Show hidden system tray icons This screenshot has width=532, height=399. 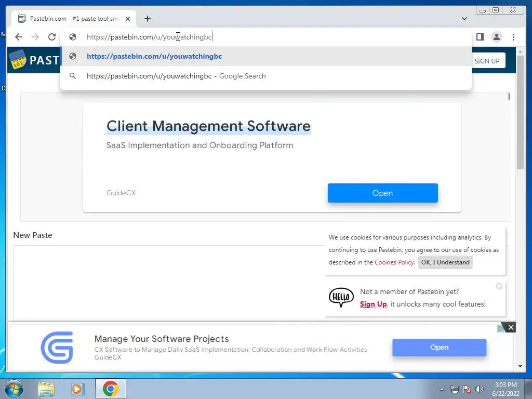click(442, 389)
